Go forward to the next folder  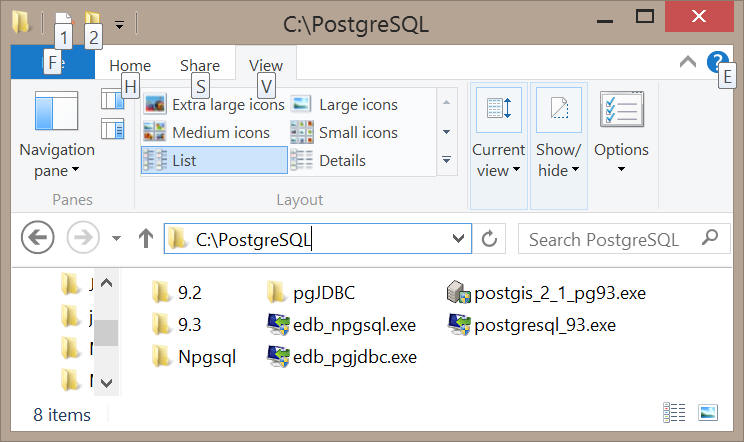point(83,237)
